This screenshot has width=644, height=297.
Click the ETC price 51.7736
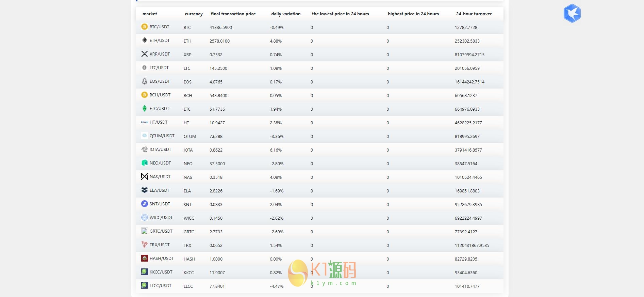point(217,109)
